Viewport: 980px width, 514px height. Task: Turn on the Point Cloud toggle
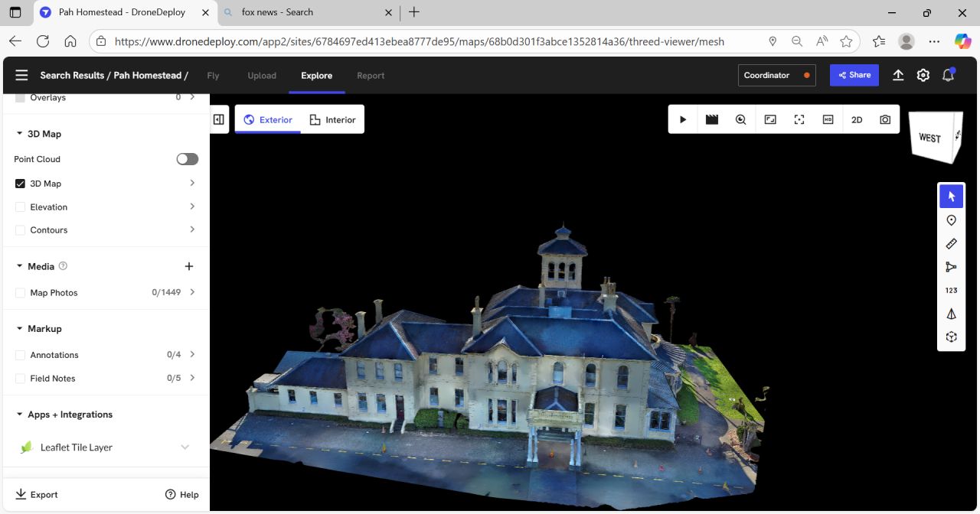point(187,159)
